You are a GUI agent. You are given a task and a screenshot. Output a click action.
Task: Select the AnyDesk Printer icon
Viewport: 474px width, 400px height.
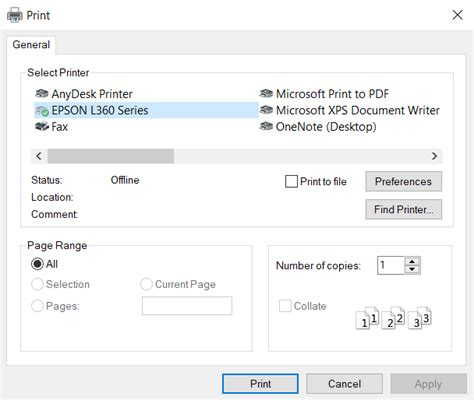pos(42,94)
